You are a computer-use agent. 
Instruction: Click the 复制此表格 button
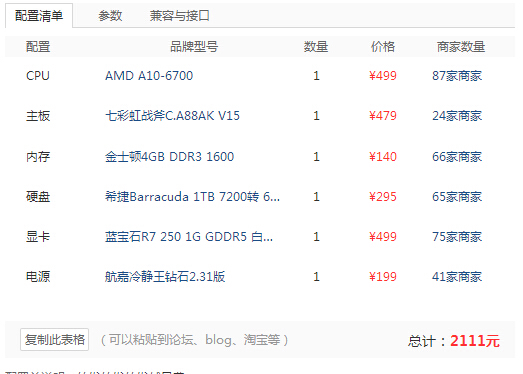[54, 340]
